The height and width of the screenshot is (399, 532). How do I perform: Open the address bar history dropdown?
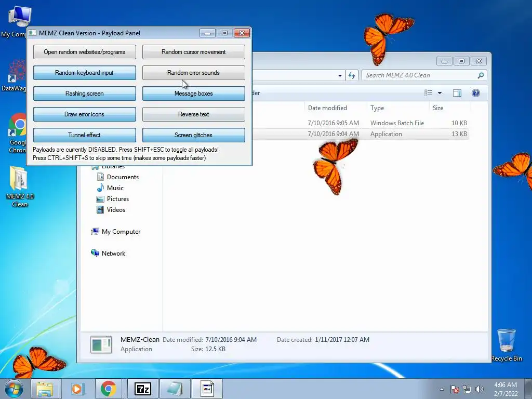(x=340, y=75)
